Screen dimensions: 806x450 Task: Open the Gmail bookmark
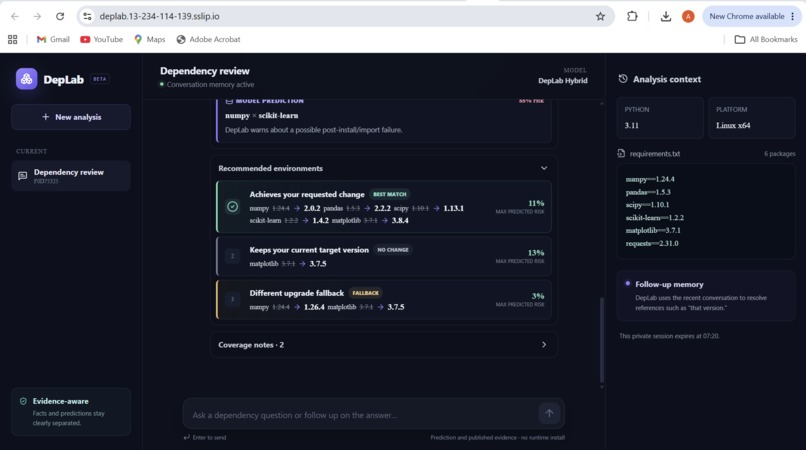(x=53, y=40)
